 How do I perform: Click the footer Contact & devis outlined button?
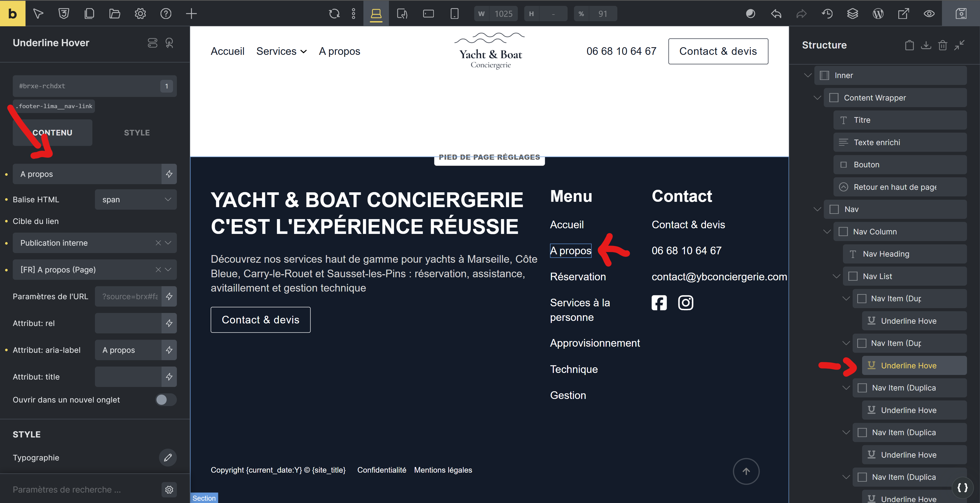click(x=261, y=320)
